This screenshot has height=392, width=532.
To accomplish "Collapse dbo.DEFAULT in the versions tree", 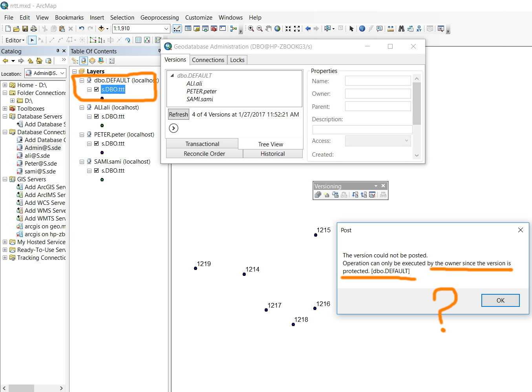I will coord(172,75).
